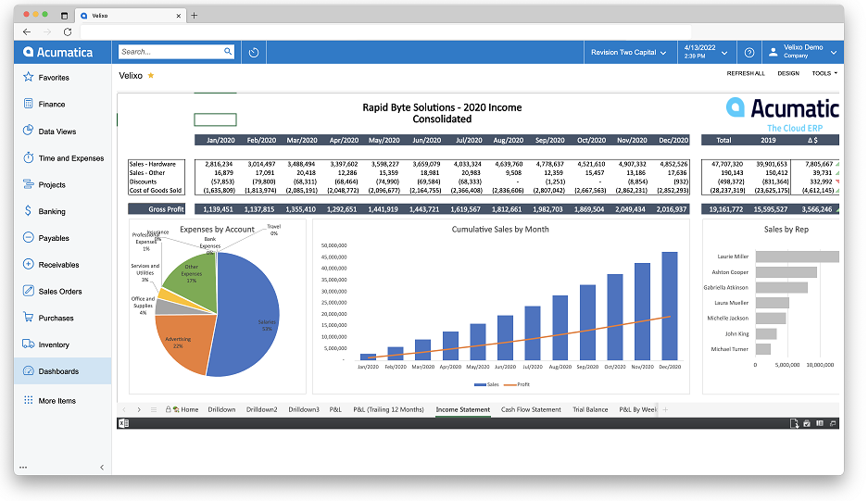Open the TOOLS dropdown menu
The height and width of the screenshot is (501, 868).
click(x=824, y=73)
